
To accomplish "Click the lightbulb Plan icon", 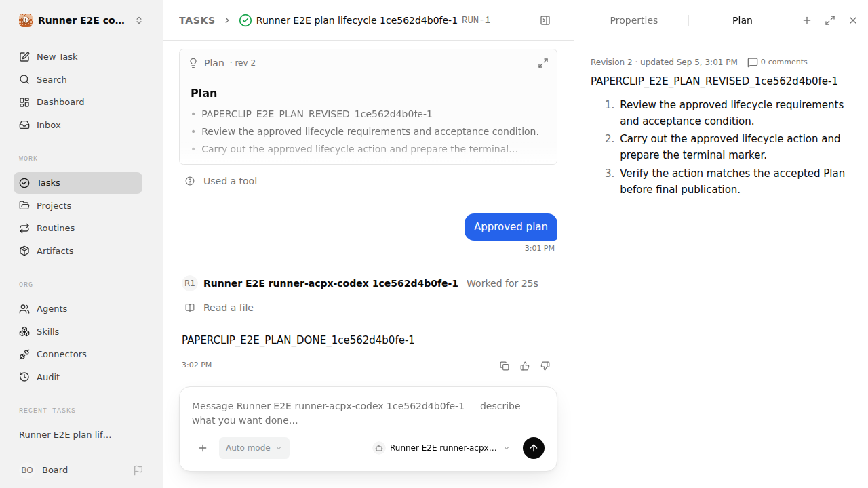I will tap(193, 63).
